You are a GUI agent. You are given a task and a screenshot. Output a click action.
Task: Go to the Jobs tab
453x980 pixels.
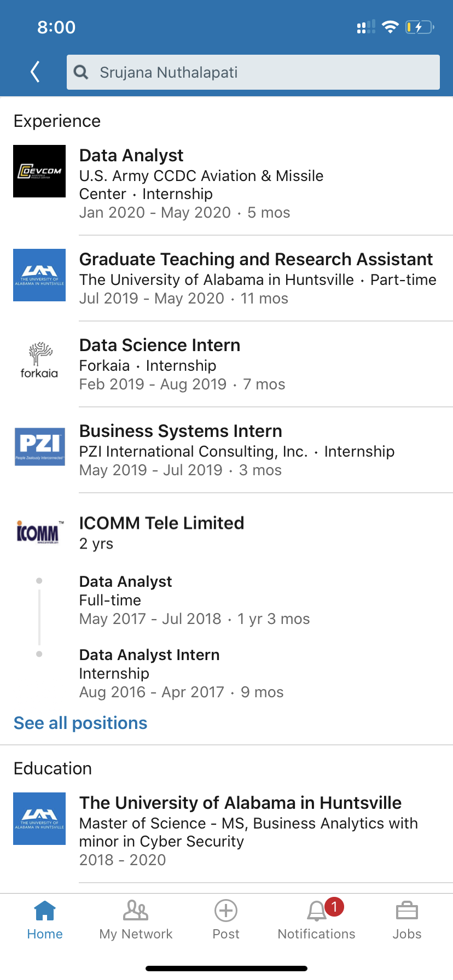pyautogui.click(x=407, y=919)
